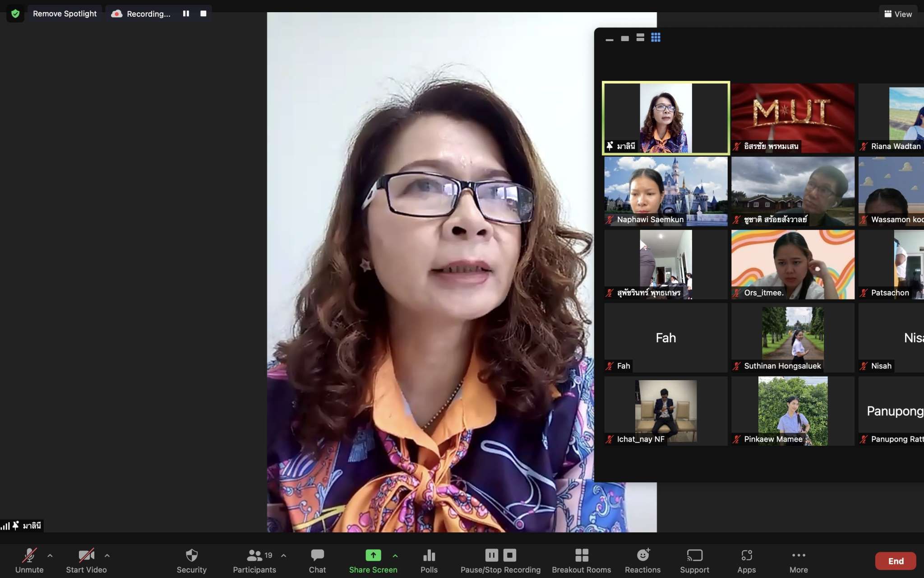Click the green encryption shield icon
The image size is (924, 578).
point(15,14)
